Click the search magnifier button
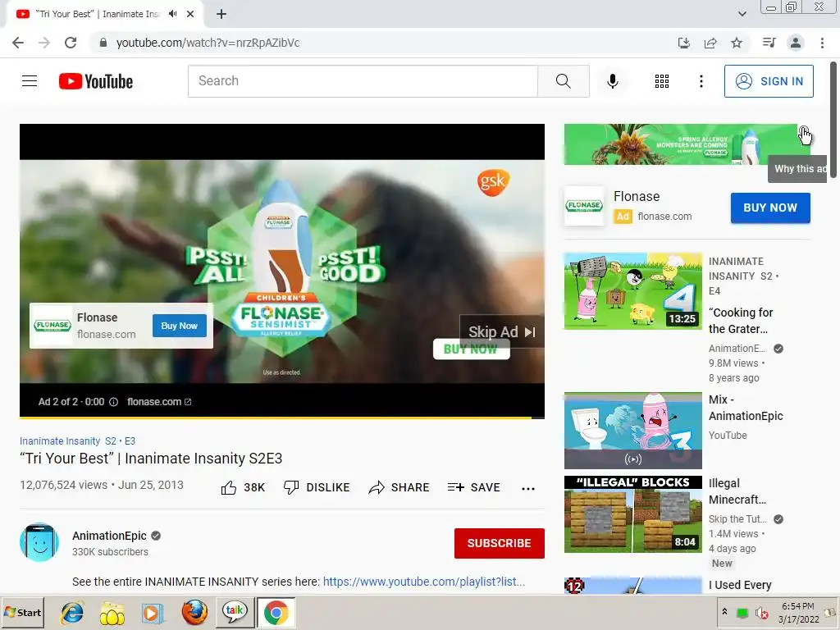 (563, 81)
